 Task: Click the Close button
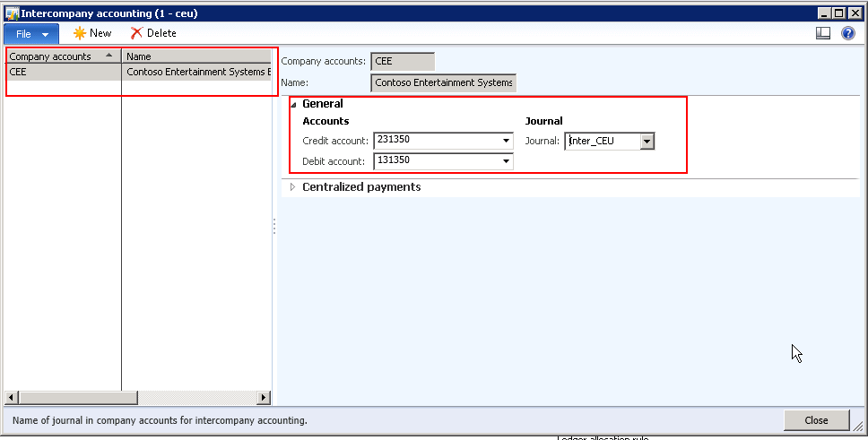[x=816, y=420]
